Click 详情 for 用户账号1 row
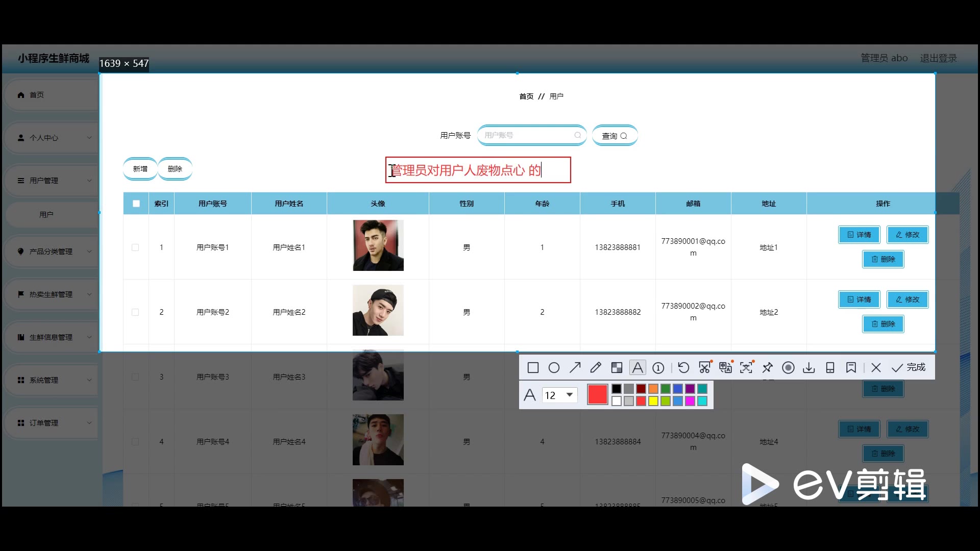The image size is (980, 551). tap(859, 235)
